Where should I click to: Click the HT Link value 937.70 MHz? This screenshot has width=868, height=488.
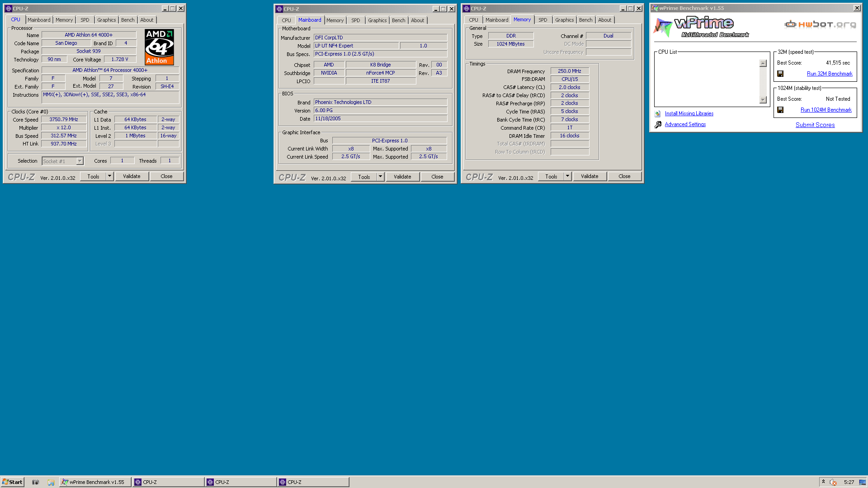[x=64, y=144]
